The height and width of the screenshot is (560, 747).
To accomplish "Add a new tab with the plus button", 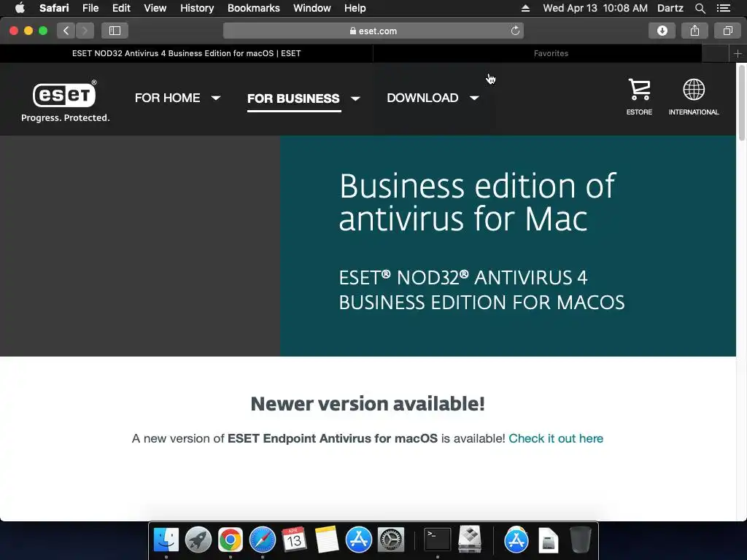I will tap(738, 53).
